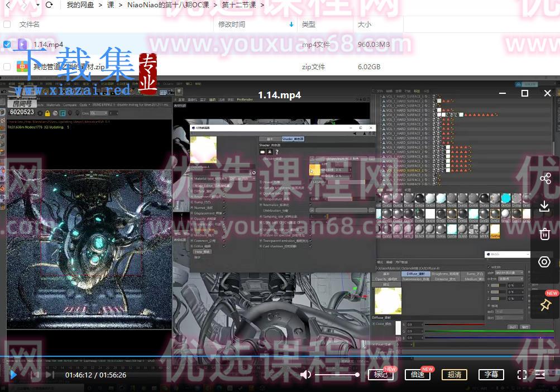Click the 标记 button

pos(381,375)
